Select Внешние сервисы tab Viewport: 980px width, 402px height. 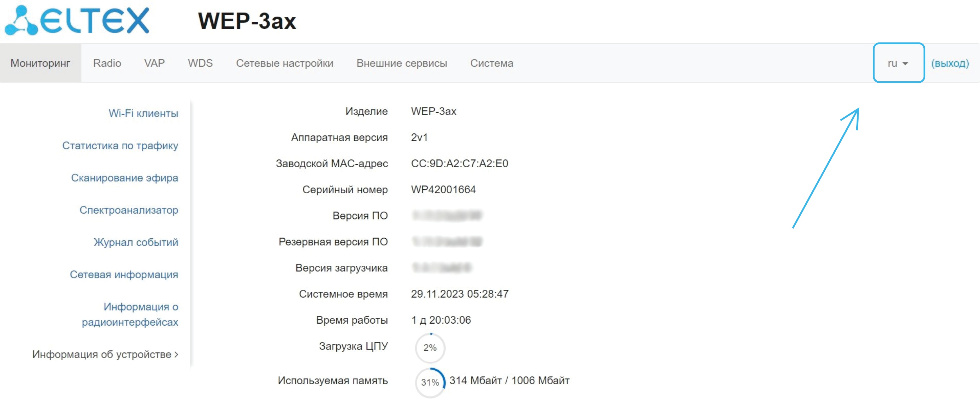coord(401,63)
